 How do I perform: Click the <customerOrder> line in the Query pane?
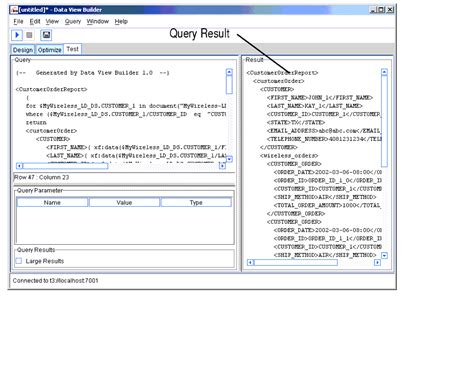(x=51, y=131)
